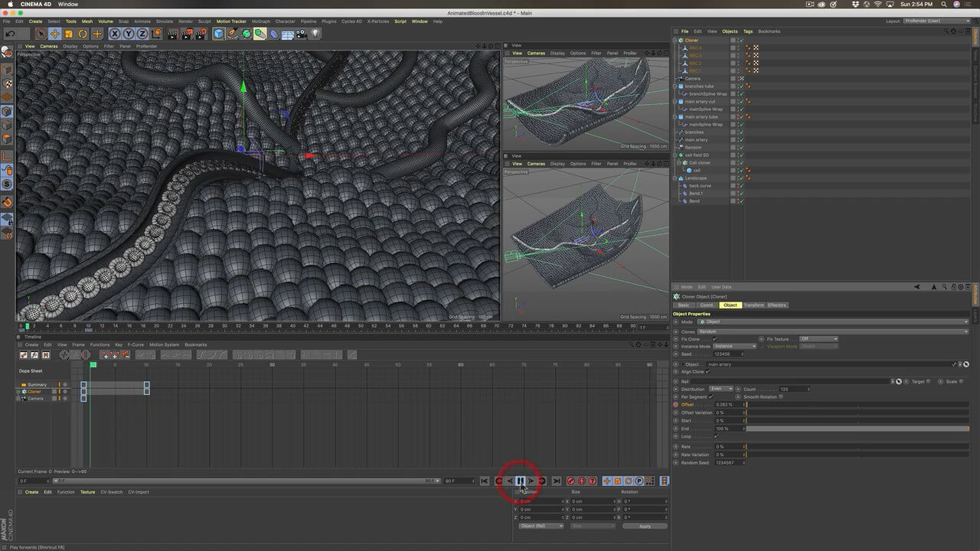Toggle the X-axis lock icon

pos(115,34)
